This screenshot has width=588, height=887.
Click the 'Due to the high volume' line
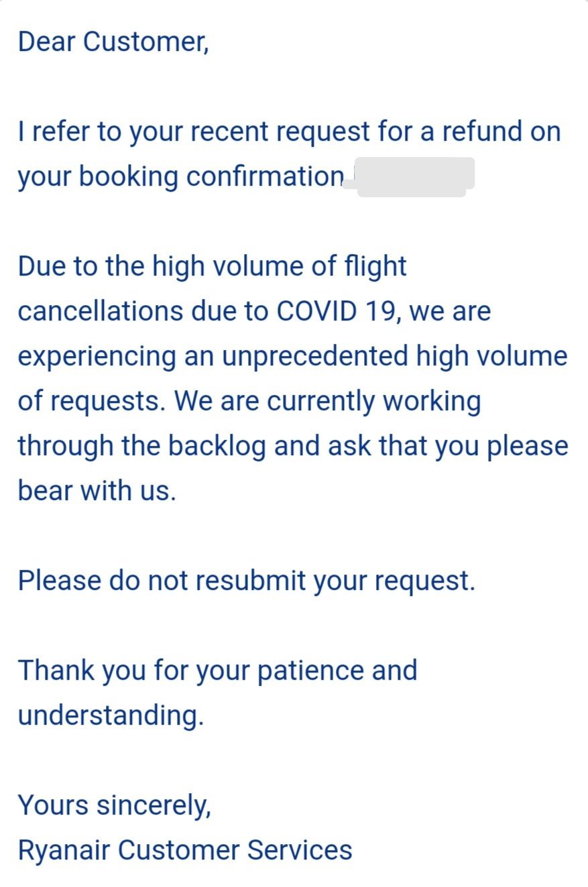pyautogui.click(x=212, y=266)
